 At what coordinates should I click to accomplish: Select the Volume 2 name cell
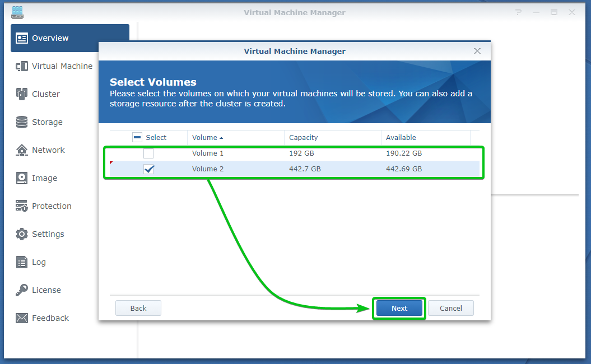click(208, 169)
